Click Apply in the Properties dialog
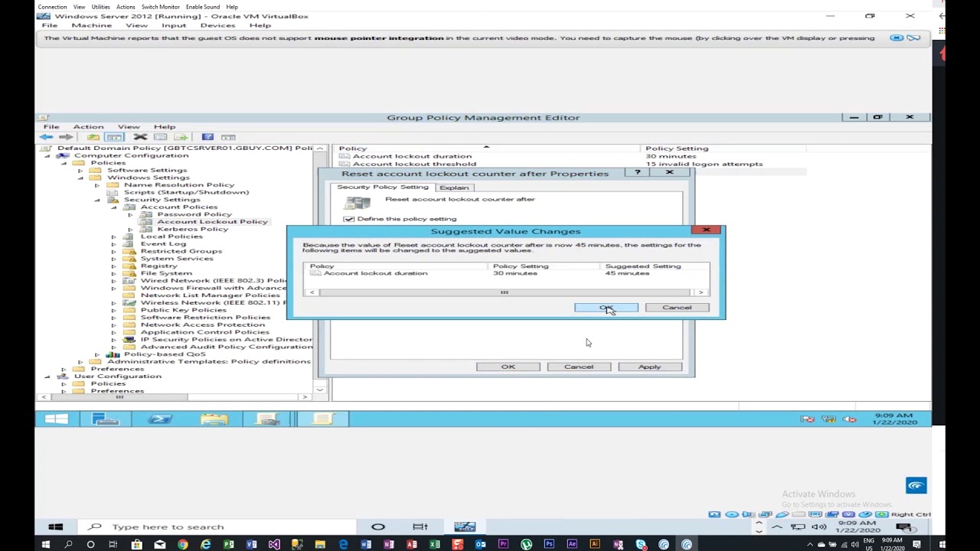This screenshot has height=551, width=980. [x=649, y=367]
